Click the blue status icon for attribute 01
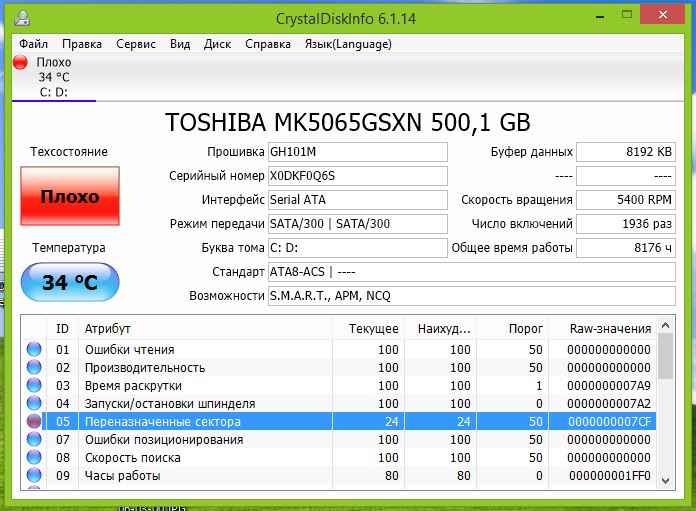 pyautogui.click(x=34, y=350)
